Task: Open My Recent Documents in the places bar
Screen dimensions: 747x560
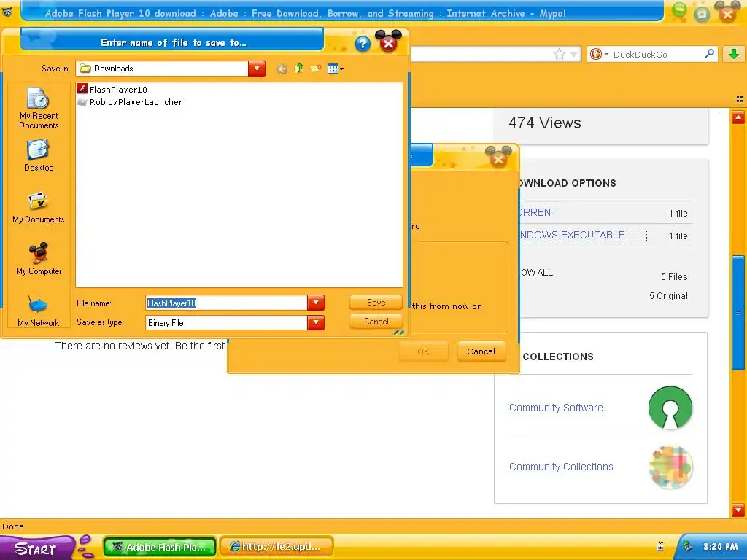Action: point(39,108)
